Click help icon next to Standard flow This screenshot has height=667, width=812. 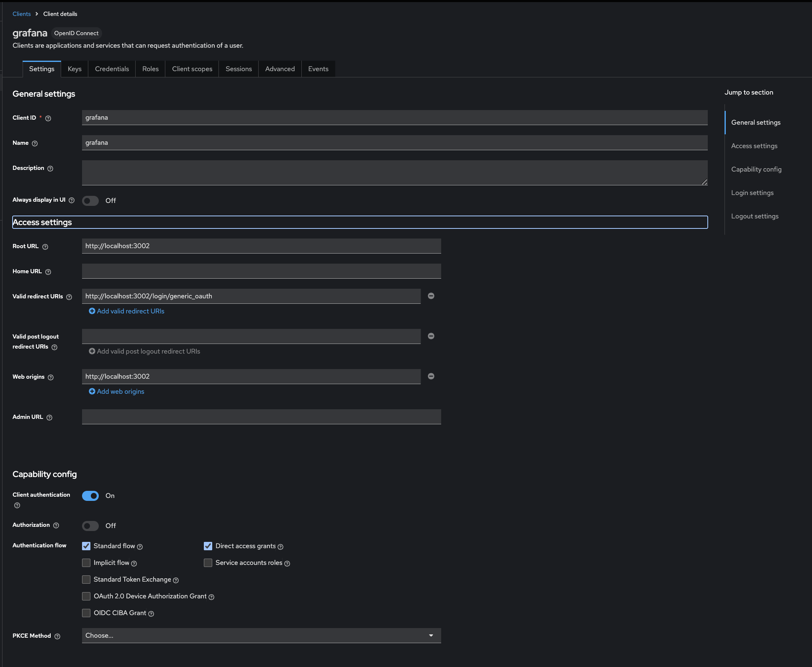point(140,547)
